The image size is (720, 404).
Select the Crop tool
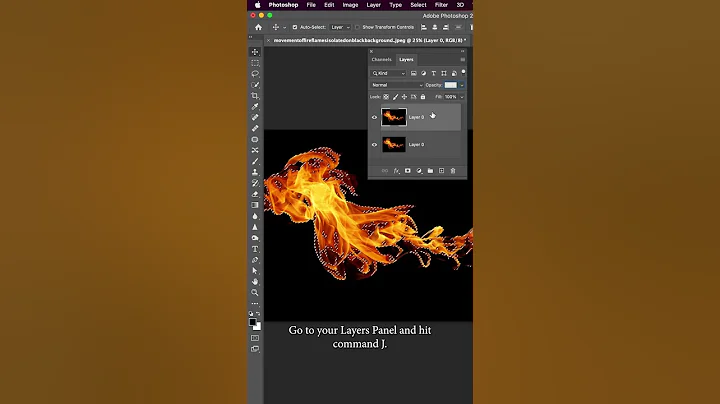click(255, 96)
